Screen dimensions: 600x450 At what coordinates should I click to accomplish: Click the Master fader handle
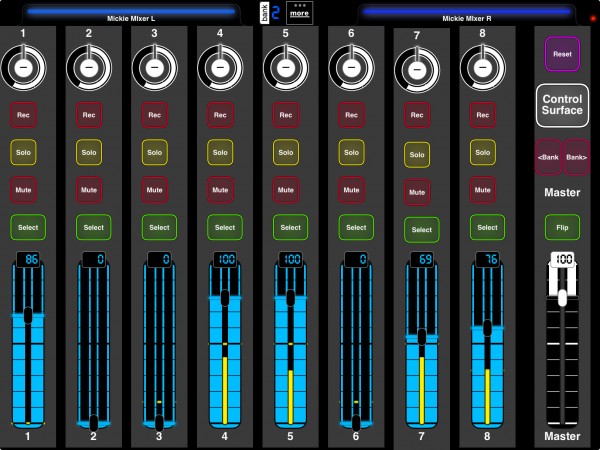[562, 298]
